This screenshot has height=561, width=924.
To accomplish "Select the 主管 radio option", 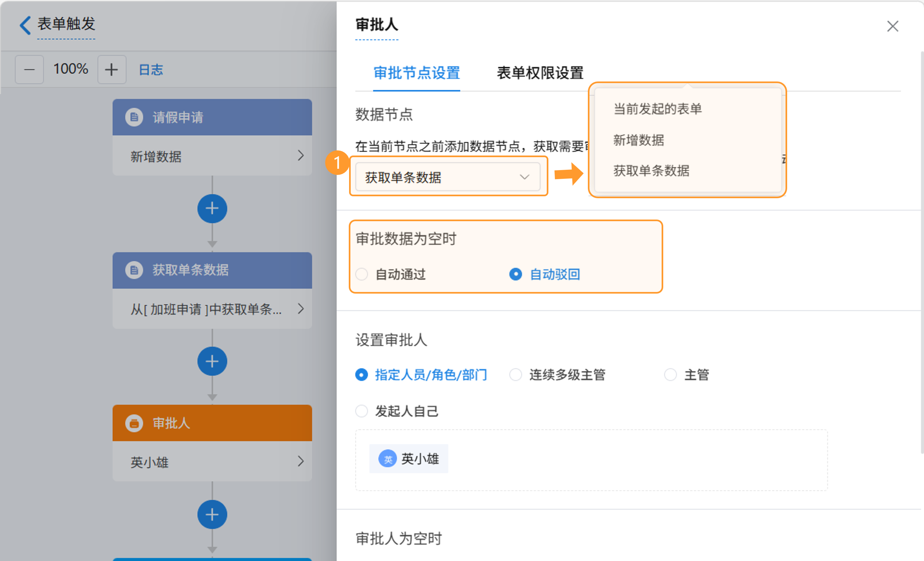I will click(x=670, y=374).
